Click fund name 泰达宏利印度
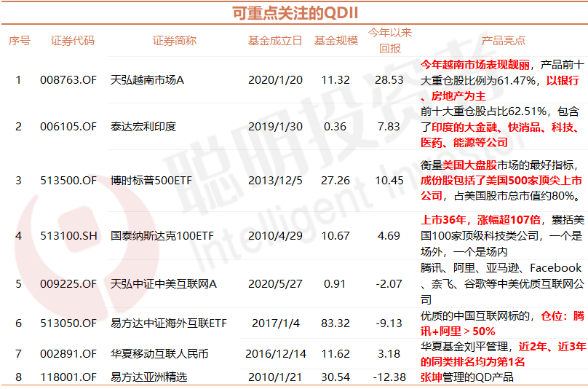 click(x=143, y=127)
